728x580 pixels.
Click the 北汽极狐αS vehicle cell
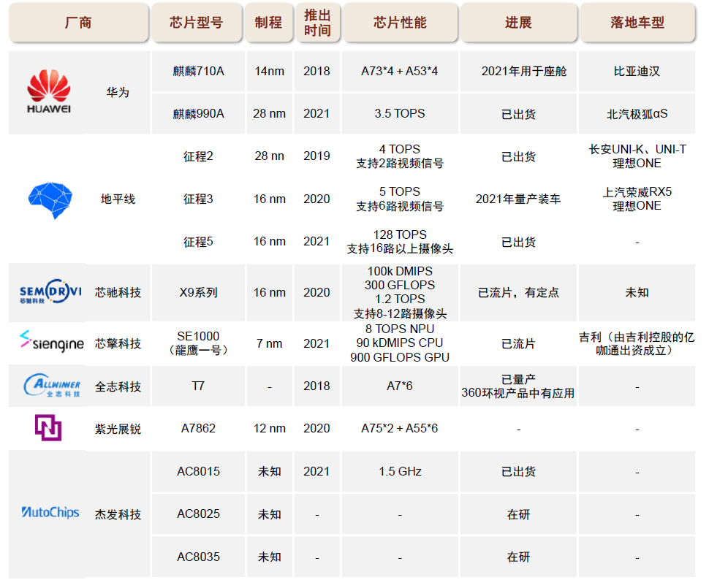click(x=637, y=114)
